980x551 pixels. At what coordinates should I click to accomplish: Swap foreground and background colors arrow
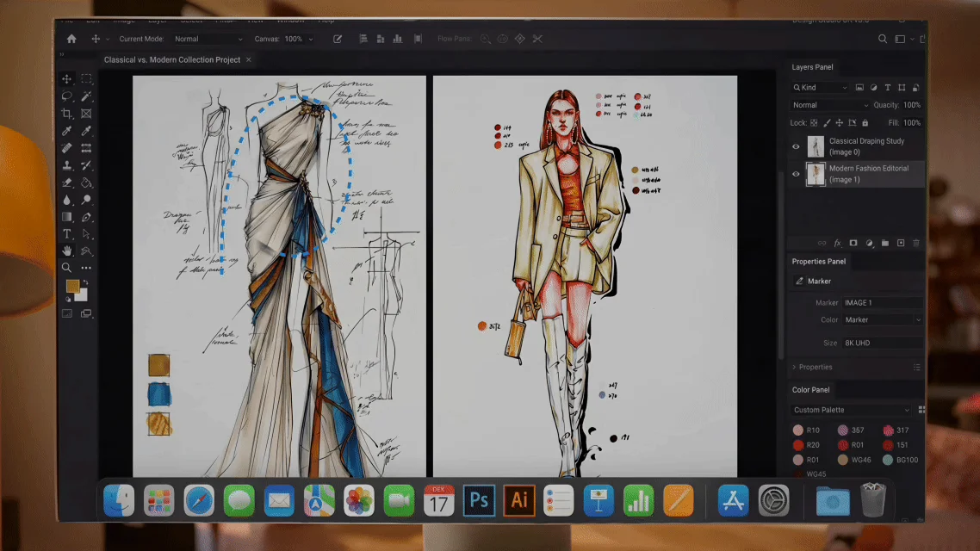tap(85, 283)
